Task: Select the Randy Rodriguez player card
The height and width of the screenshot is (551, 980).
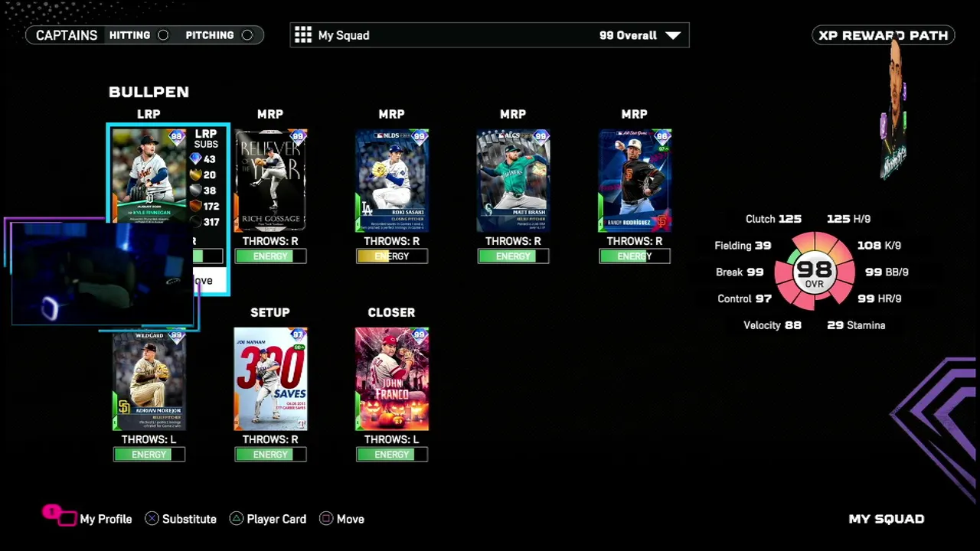Action: (x=635, y=181)
